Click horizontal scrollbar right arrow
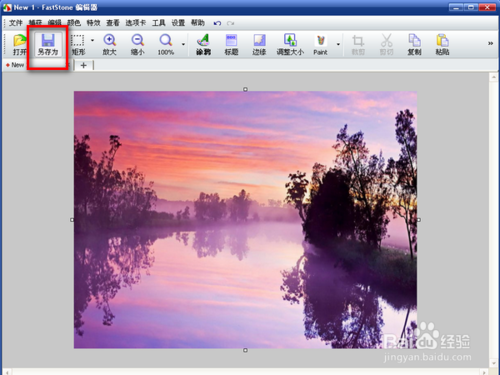This screenshot has width=500, height=375. [484, 372]
